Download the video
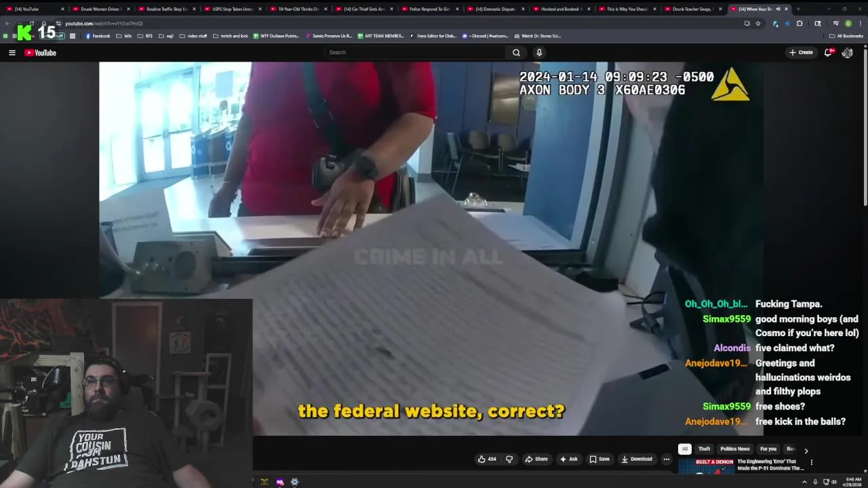The height and width of the screenshot is (488, 868). (x=637, y=459)
